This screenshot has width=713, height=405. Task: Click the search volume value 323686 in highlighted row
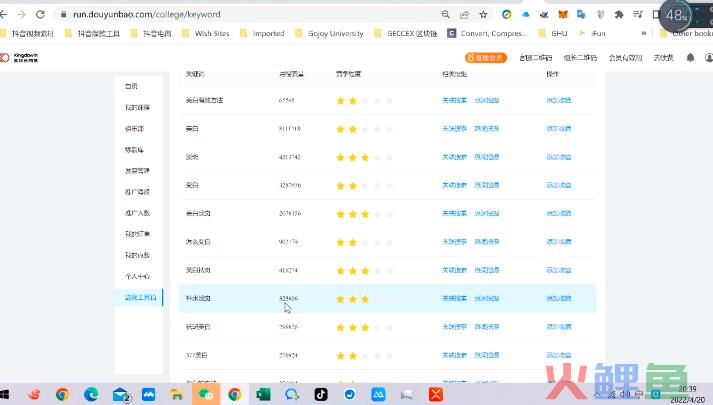click(x=288, y=298)
